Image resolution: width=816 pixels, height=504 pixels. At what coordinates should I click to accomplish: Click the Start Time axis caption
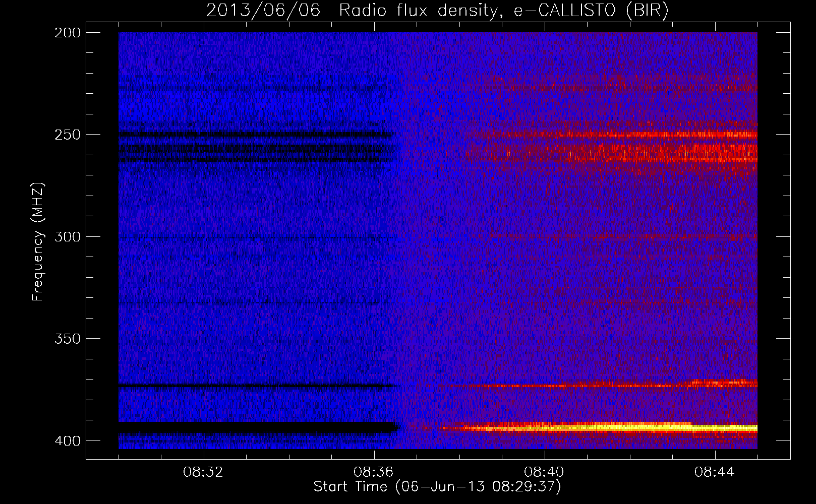[x=437, y=487]
